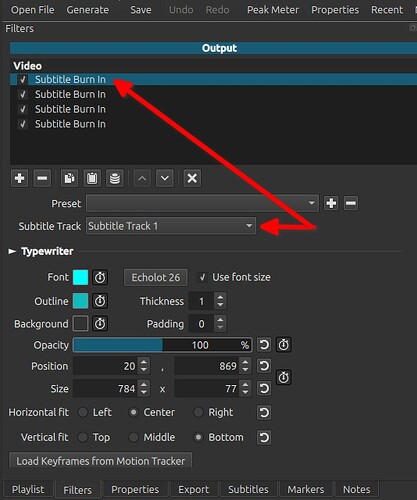Remove selected filter with minus icon

42,178
